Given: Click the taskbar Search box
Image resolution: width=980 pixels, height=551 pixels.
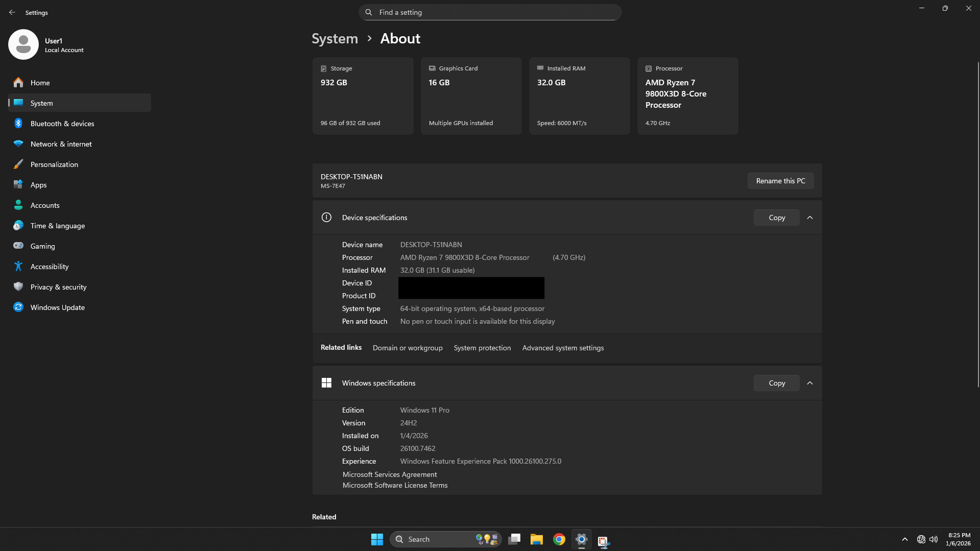Looking at the screenshot, I should 445,539.
